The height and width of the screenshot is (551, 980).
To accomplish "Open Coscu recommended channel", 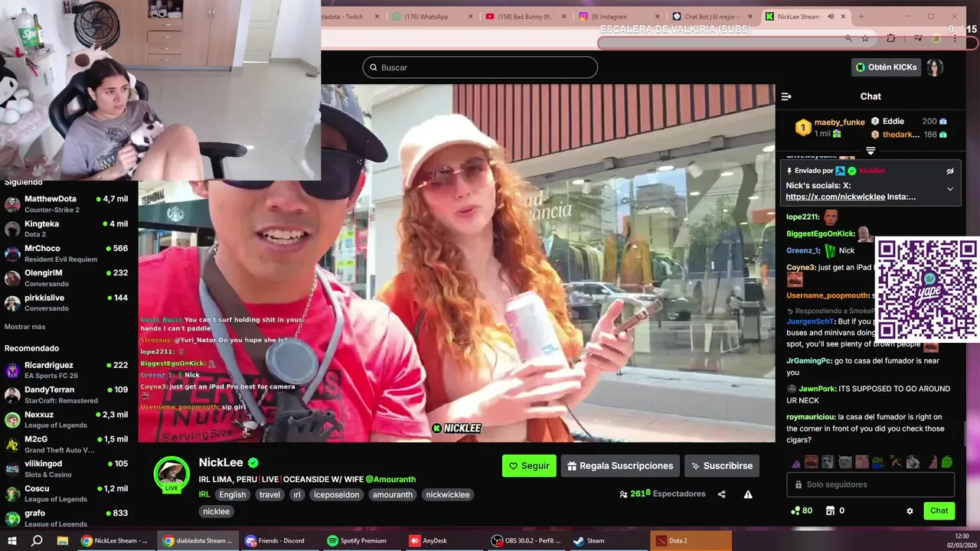I will point(67,494).
